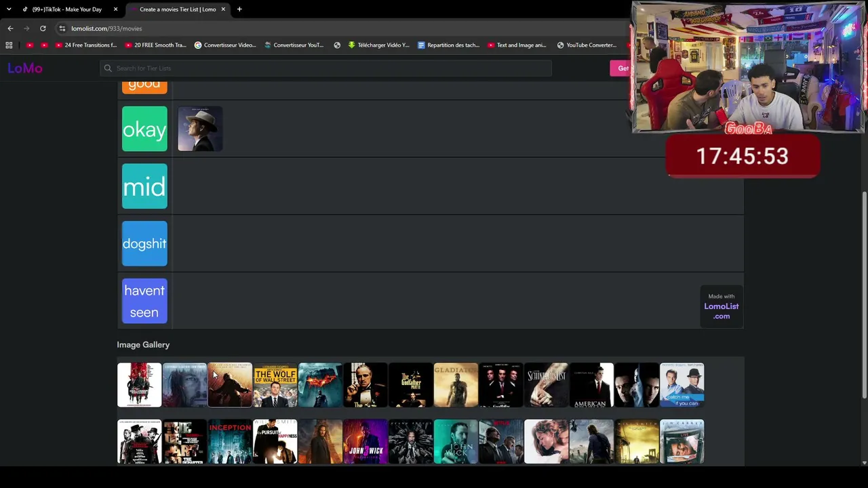Viewport: 868px width, 488px height.
Task: Select the green okay tier label
Action: click(x=144, y=129)
